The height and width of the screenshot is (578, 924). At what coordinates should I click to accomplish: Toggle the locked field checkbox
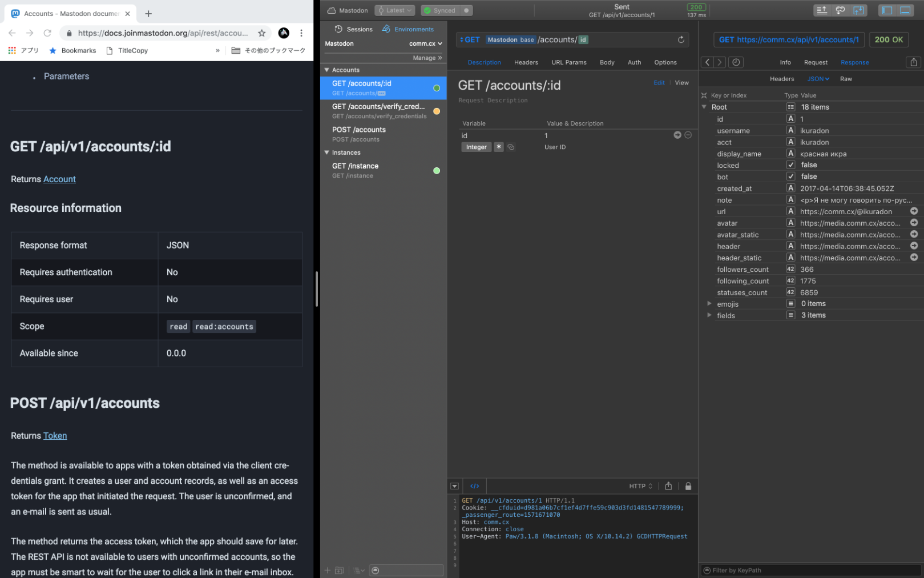click(x=790, y=165)
